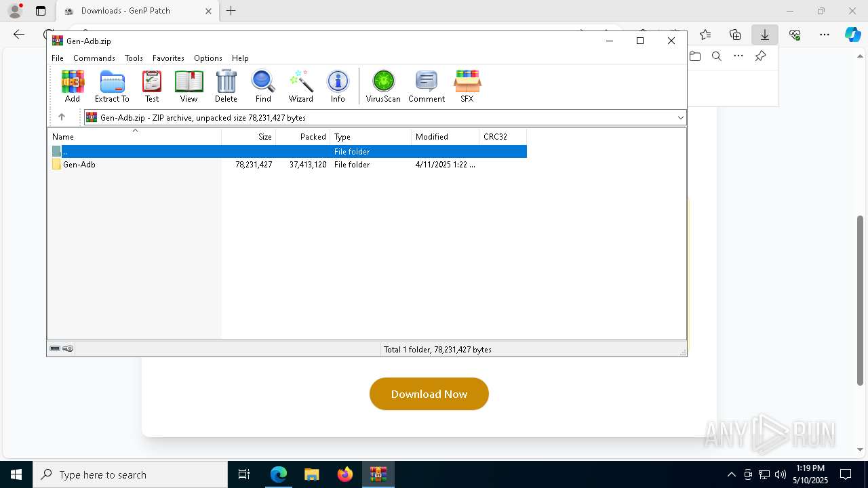Viewport: 868px width, 488px height.
Task: Open more options in downloads panel
Action: click(738, 56)
